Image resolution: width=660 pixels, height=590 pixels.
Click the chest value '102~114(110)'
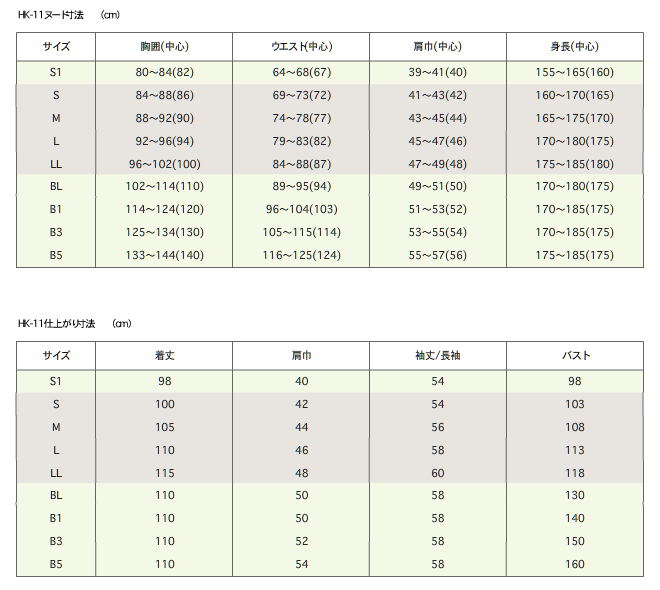165,186
